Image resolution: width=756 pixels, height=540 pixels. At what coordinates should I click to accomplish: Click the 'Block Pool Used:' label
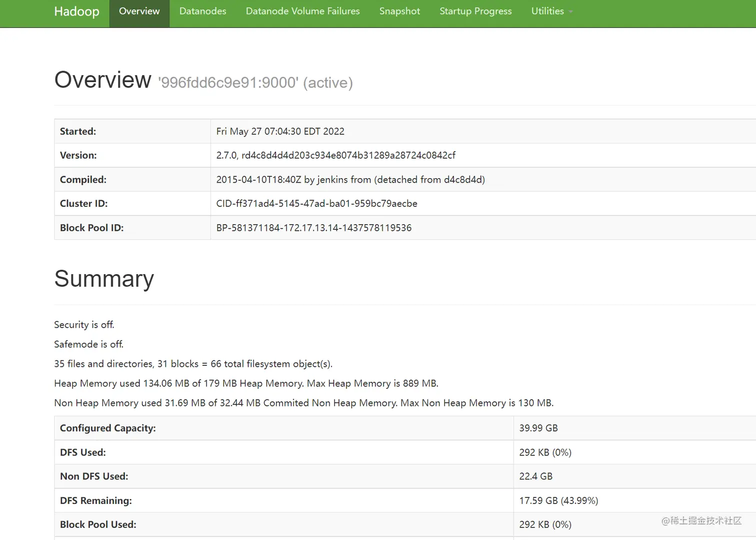[x=98, y=524]
